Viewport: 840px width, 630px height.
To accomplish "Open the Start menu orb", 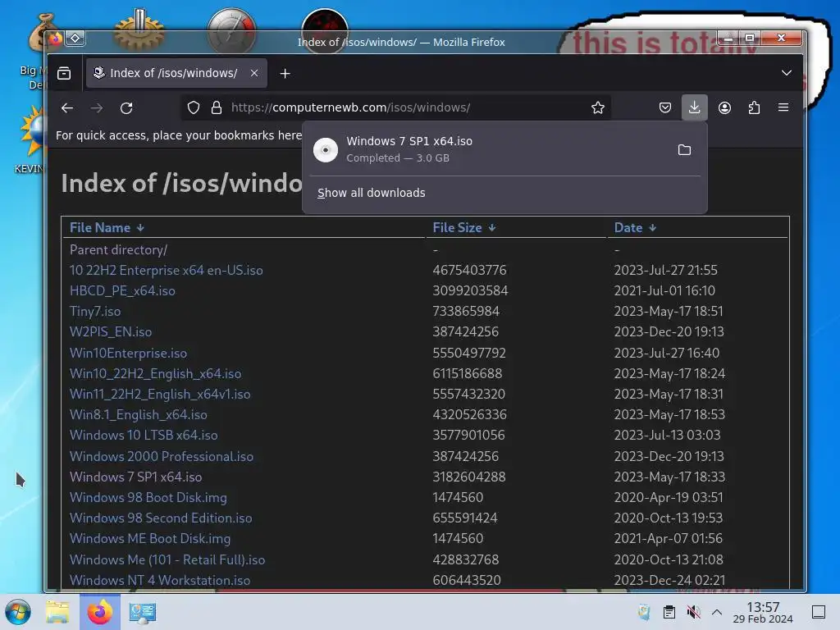I will click(x=18, y=612).
